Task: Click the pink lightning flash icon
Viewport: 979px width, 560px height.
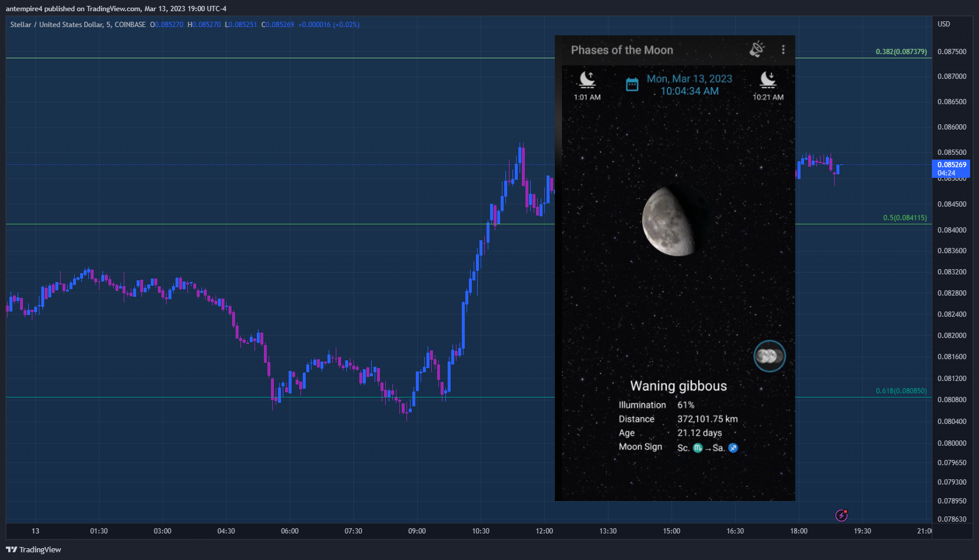Action: [x=842, y=515]
